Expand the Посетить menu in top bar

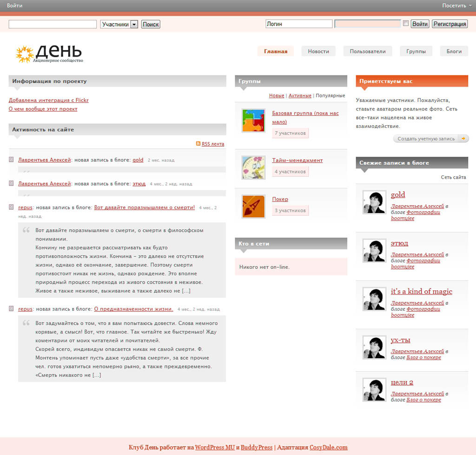(457, 6)
